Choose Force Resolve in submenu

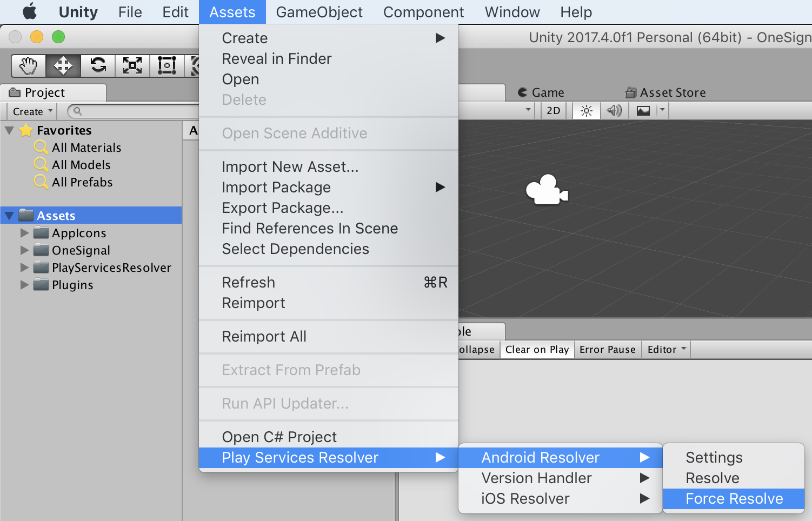tap(734, 498)
